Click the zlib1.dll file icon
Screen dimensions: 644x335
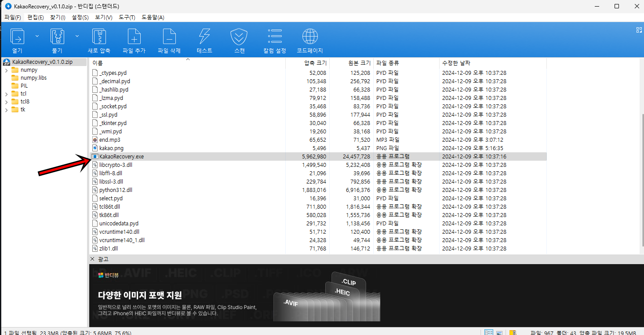(x=95, y=248)
